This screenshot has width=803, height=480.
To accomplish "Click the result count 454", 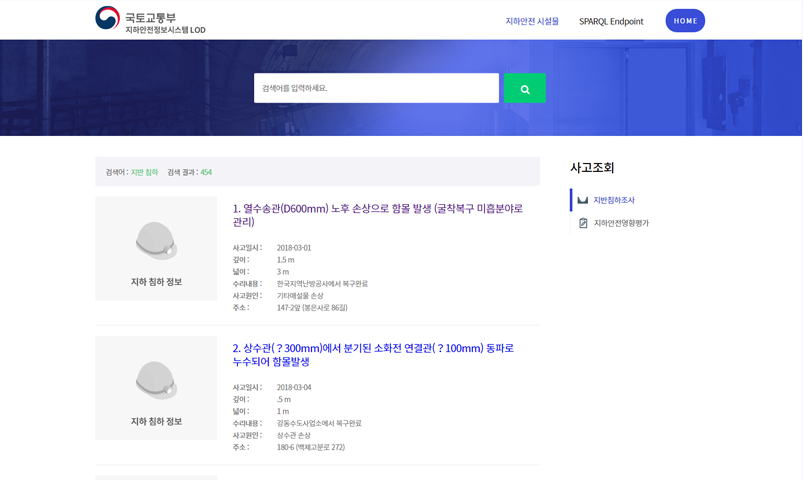I will (x=206, y=172).
